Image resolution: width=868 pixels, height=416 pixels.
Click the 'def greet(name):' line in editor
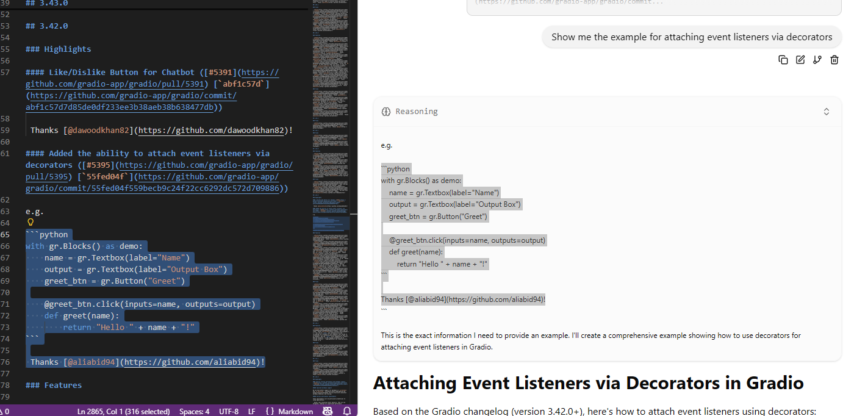tap(82, 315)
